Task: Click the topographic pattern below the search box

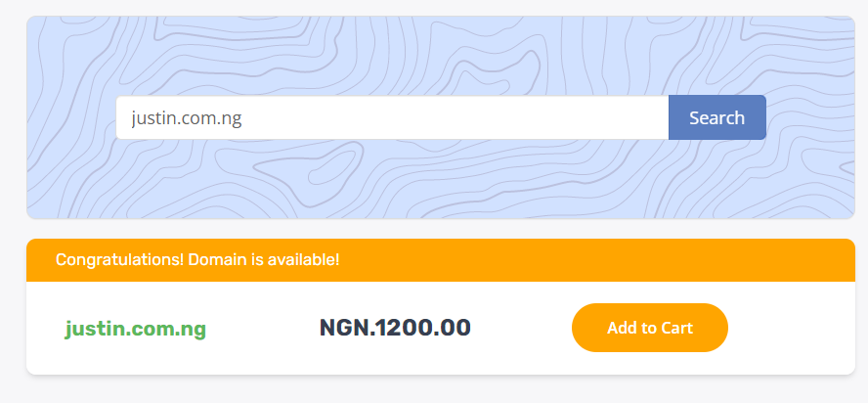Action: pos(440,180)
